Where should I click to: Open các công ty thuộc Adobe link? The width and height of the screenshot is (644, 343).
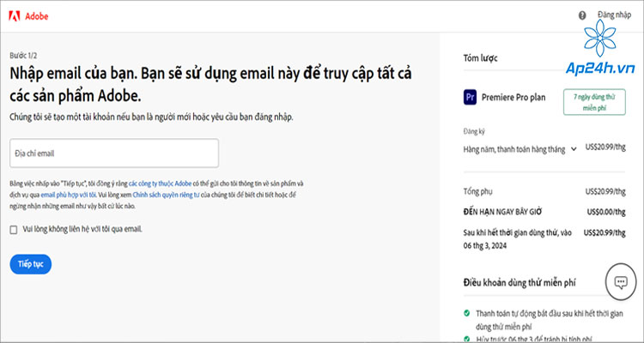(x=161, y=184)
